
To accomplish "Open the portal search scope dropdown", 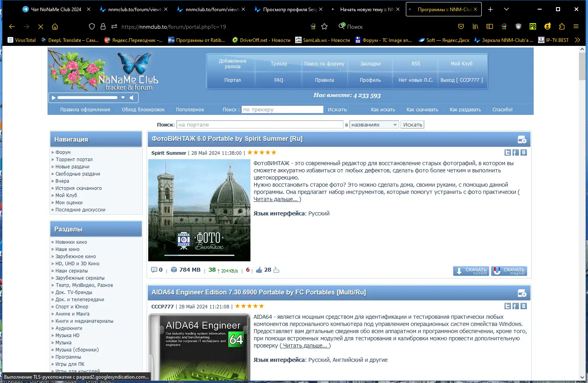I will tap(374, 124).
